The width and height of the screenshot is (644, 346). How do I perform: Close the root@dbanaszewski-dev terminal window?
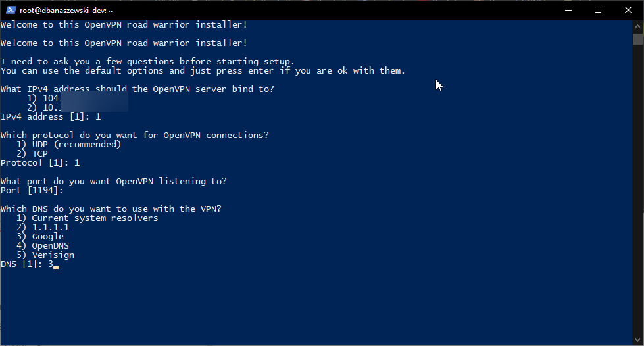628,10
